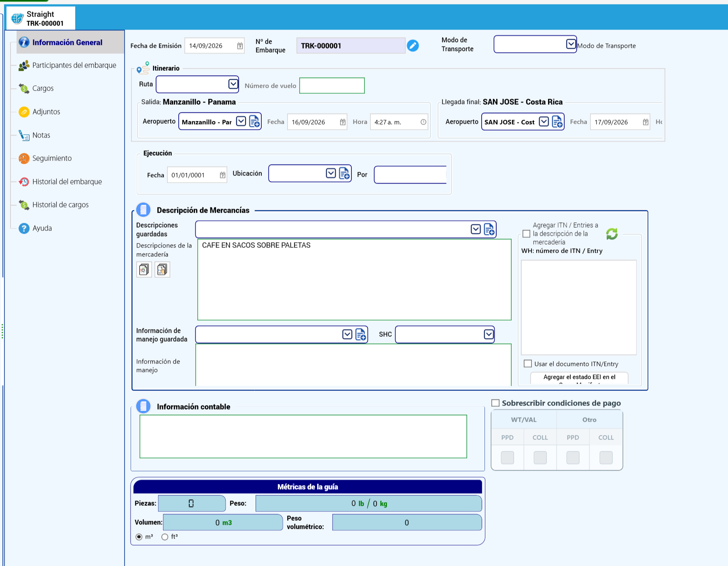Click second copy description icon with hand
The width and height of the screenshot is (728, 566).
pos(162,269)
